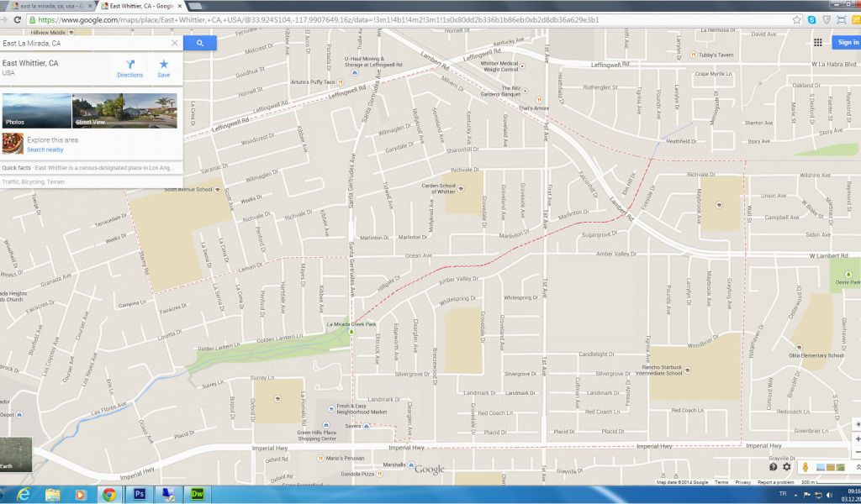Viewport: 861px width, 504px height.
Task: Click the Olita Elementary School marker
Action: [799, 348]
